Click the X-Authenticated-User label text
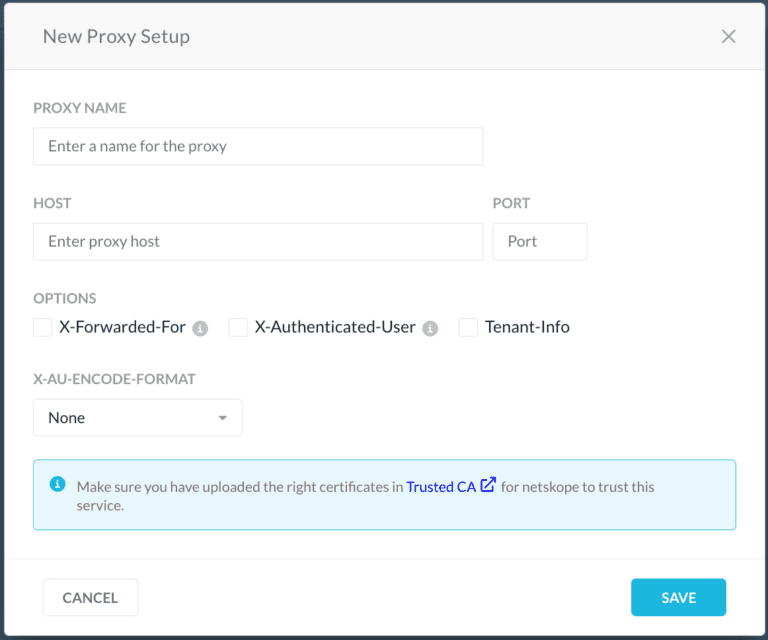This screenshot has width=768, height=640. (x=335, y=327)
